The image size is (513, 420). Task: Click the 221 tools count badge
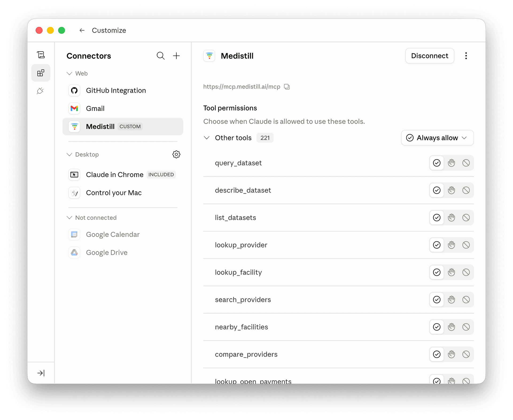(x=265, y=138)
